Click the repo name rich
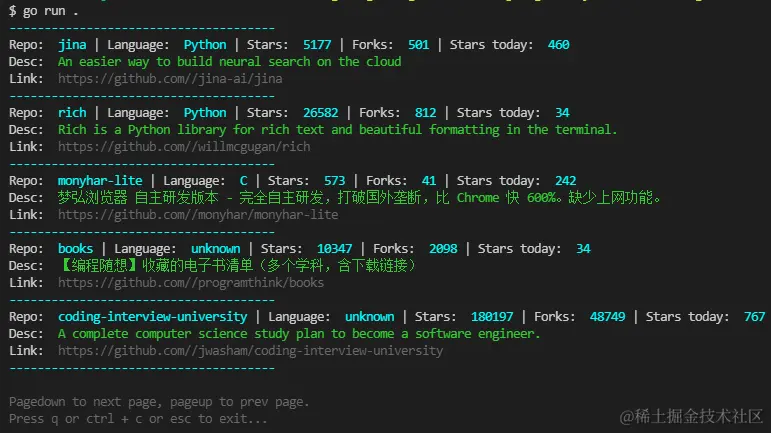 [x=72, y=113]
